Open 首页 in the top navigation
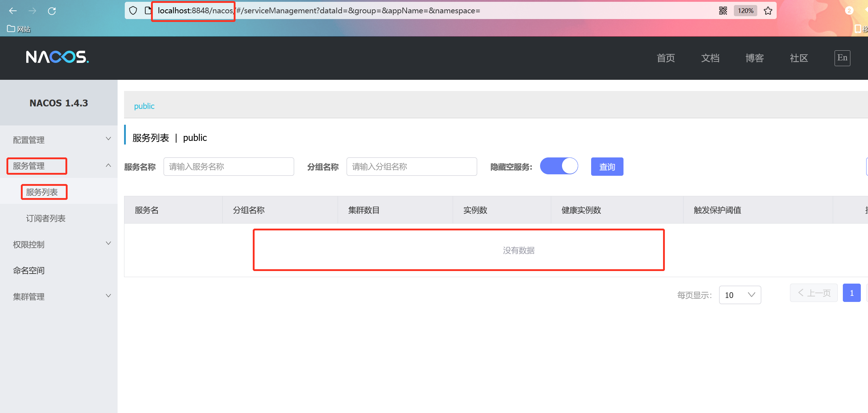Viewport: 868px width, 413px height. tap(666, 58)
